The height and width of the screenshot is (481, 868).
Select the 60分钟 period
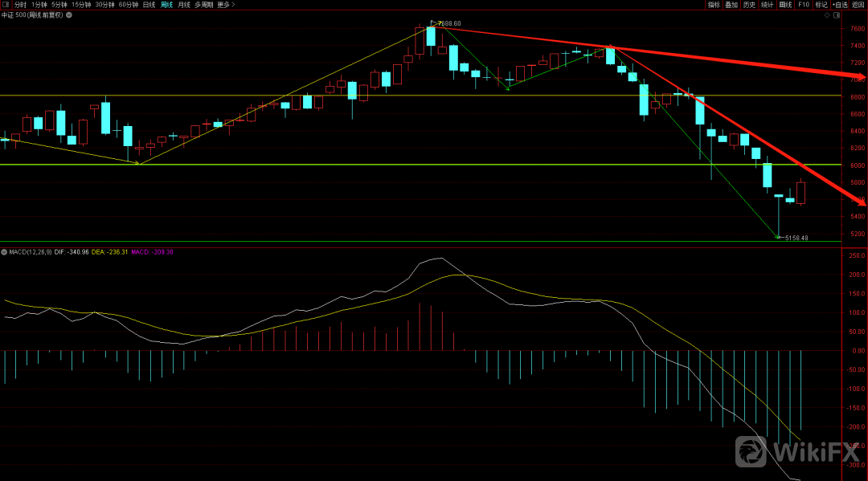pos(129,5)
